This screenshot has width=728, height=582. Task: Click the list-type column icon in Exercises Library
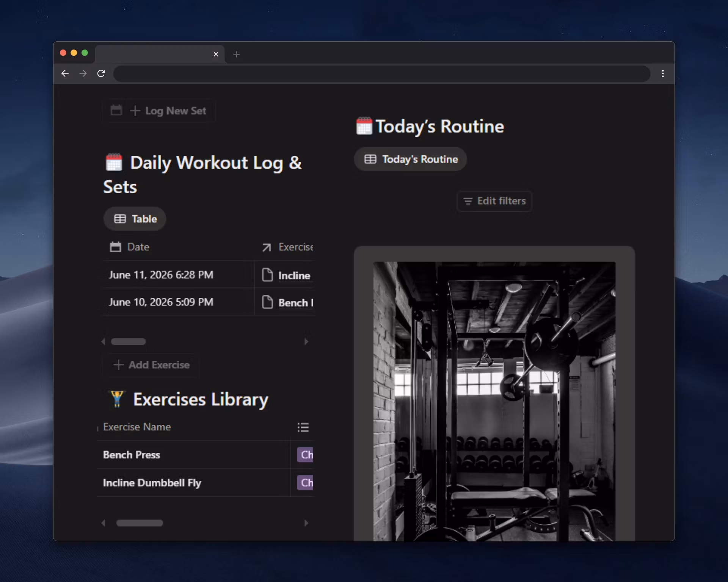[303, 427]
